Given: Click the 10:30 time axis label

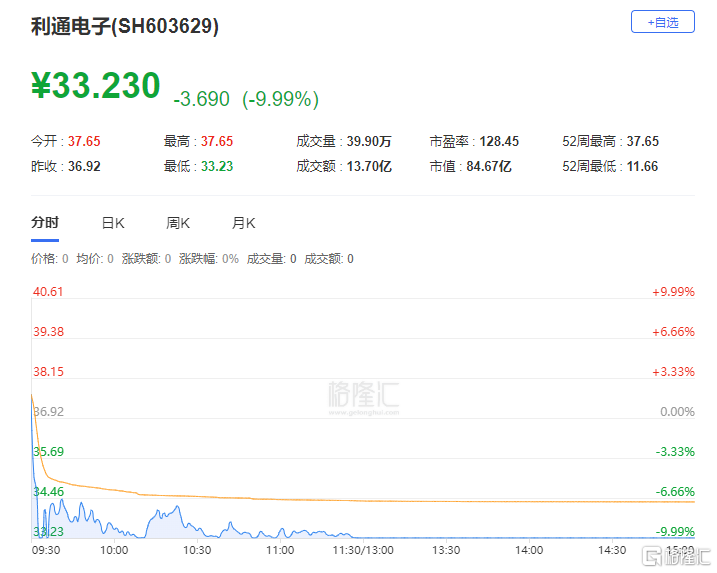Looking at the screenshot, I should point(197,550).
